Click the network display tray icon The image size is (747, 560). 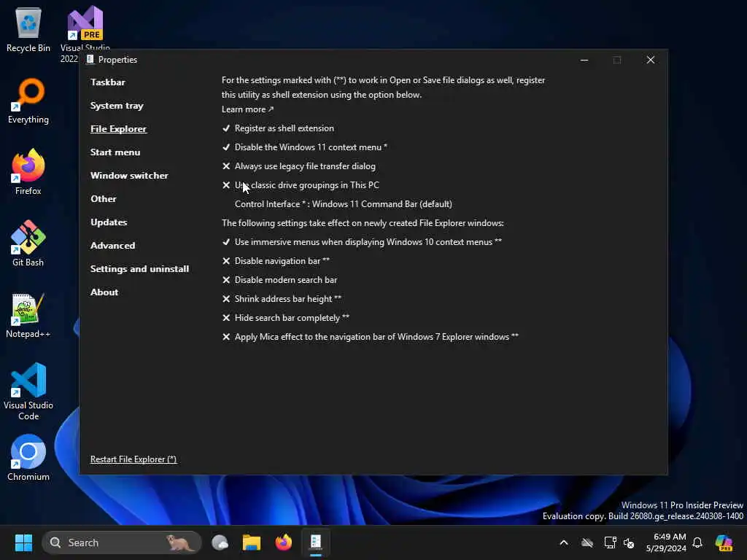610,542
